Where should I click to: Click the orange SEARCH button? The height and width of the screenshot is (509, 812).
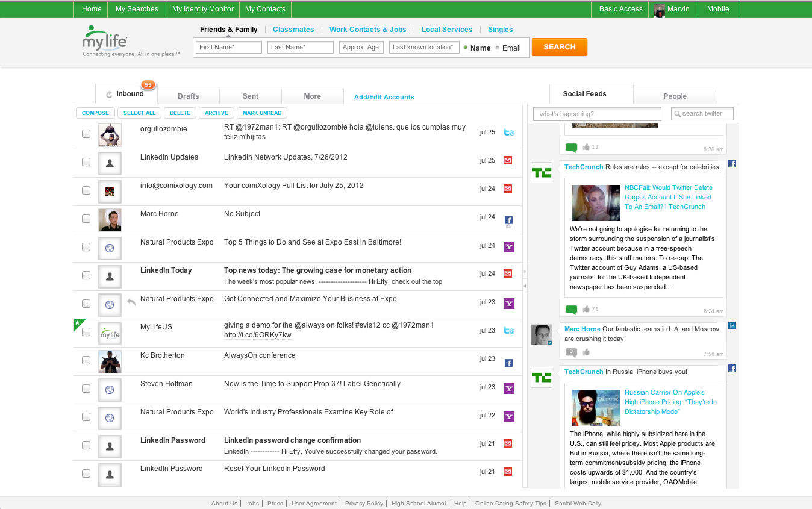pos(560,47)
